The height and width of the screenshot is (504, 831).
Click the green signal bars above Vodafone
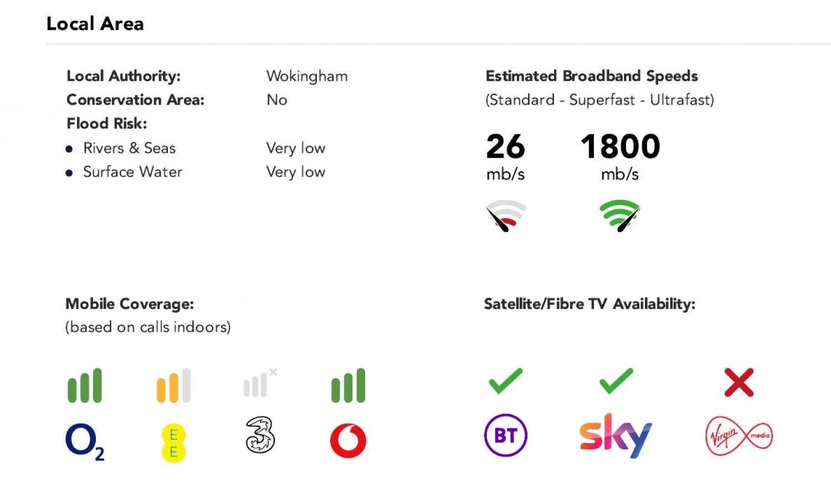click(x=348, y=385)
